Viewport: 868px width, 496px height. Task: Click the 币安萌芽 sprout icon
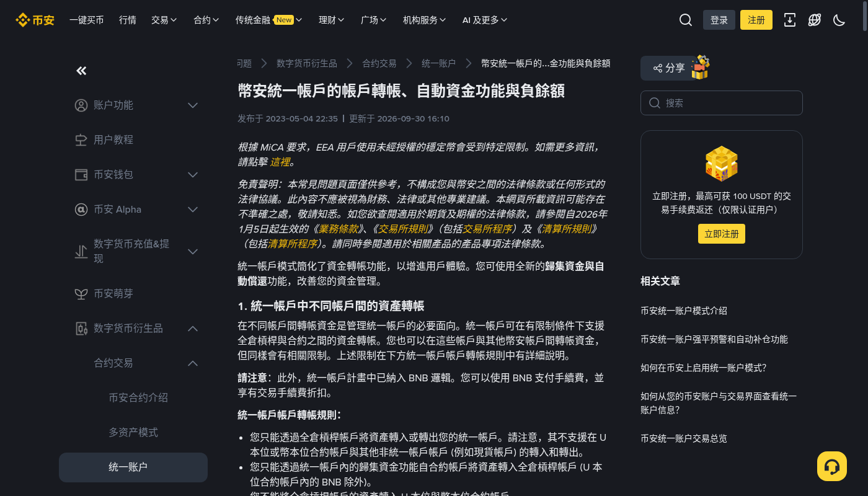[x=81, y=294]
